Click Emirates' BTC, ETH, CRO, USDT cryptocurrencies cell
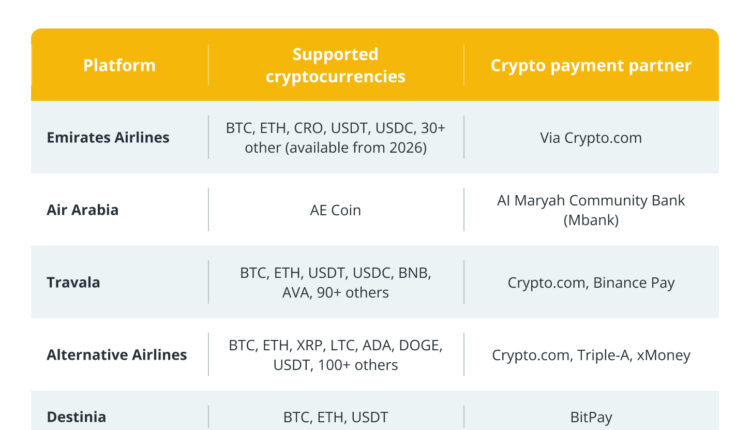Screen dimensions: 750x430 (x=335, y=137)
